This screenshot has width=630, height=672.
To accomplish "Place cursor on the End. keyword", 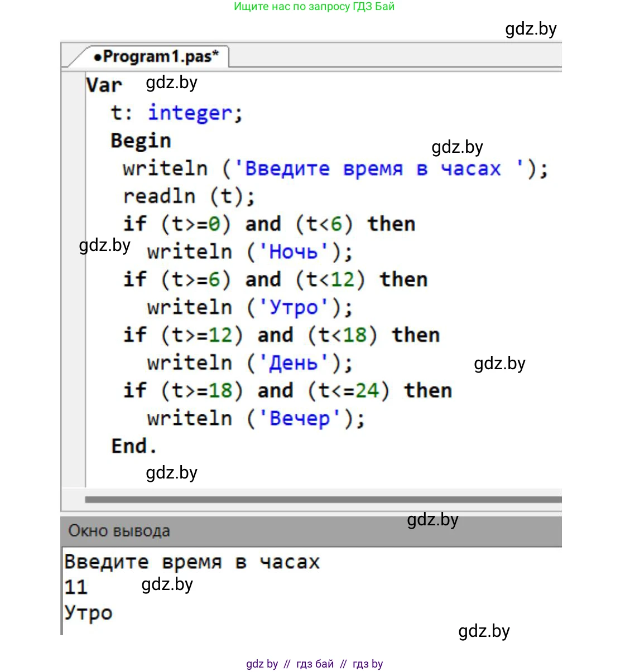I will (134, 446).
